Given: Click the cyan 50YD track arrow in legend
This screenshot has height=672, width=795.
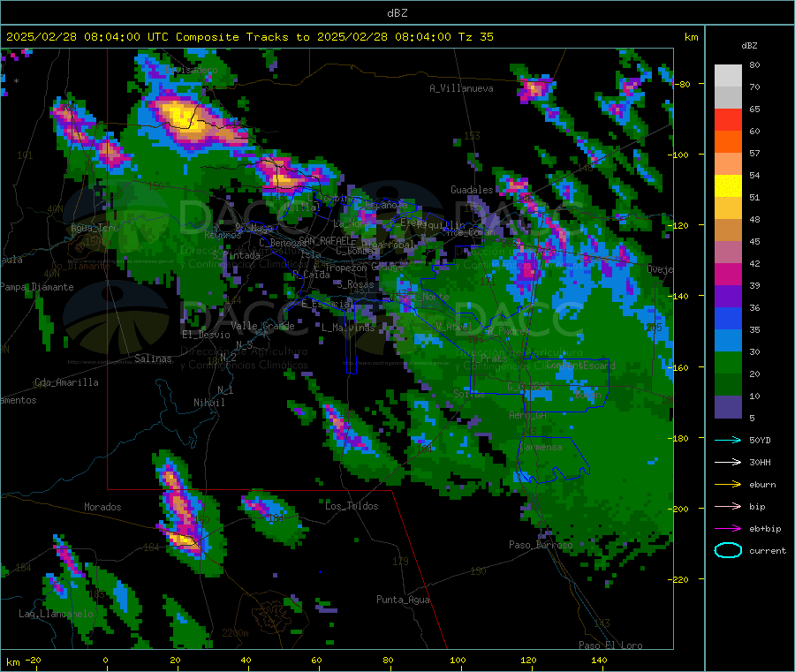Looking at the screenshot, I should (728, 440).
